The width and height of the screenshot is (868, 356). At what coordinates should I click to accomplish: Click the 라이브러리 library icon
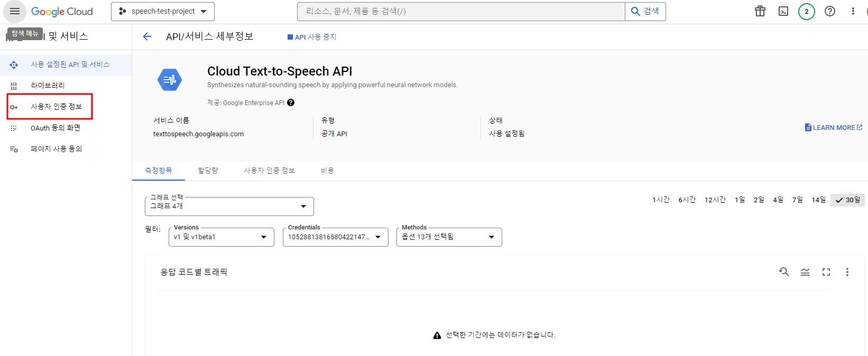[x=14, y=86]
